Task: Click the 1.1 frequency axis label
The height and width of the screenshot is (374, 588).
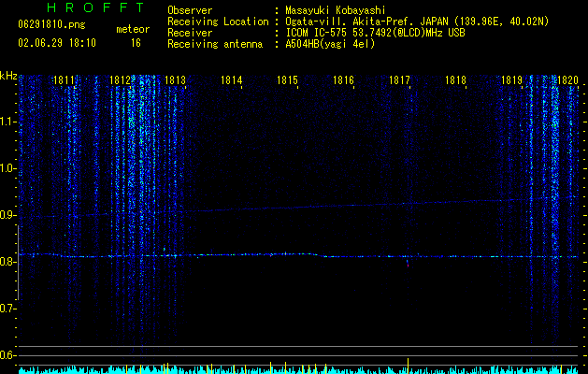Action: pos(7,122)
